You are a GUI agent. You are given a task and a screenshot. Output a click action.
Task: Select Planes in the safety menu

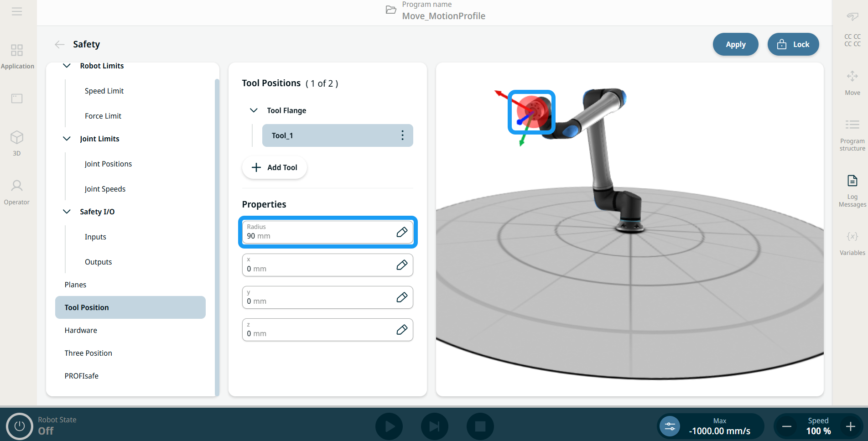click(x=75, y=285)
